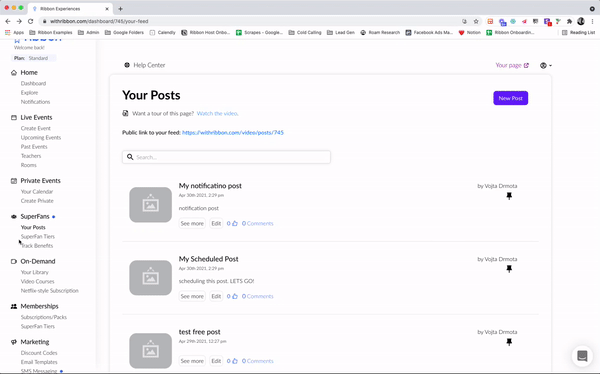Viewport: 600px width, 374px height.
Task: Open Explore in sidebar
Action: click(x=29, y=93)
